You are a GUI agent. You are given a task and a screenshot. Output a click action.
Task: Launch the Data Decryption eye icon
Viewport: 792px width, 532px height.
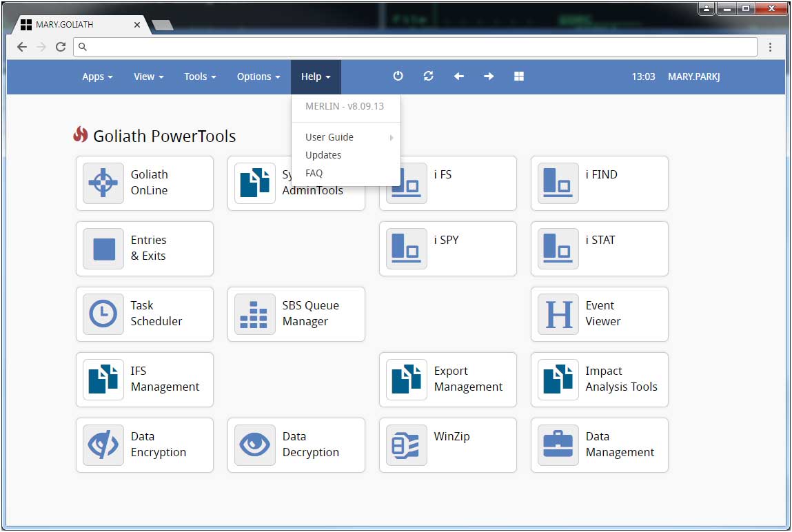(255, 445)
